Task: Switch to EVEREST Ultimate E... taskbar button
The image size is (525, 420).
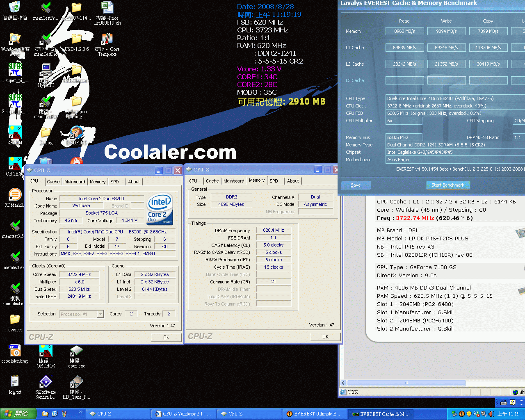Action: click(315, 414)
